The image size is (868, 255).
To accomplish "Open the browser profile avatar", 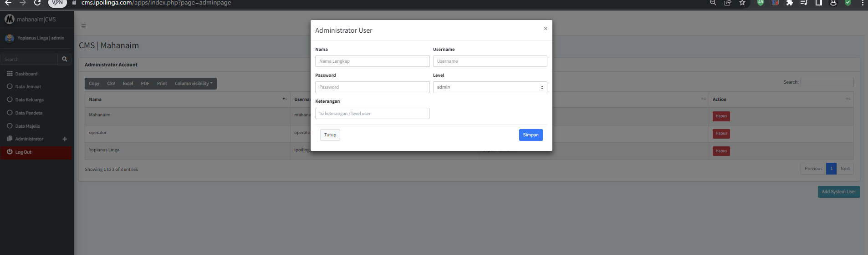I will coord(833,3).
